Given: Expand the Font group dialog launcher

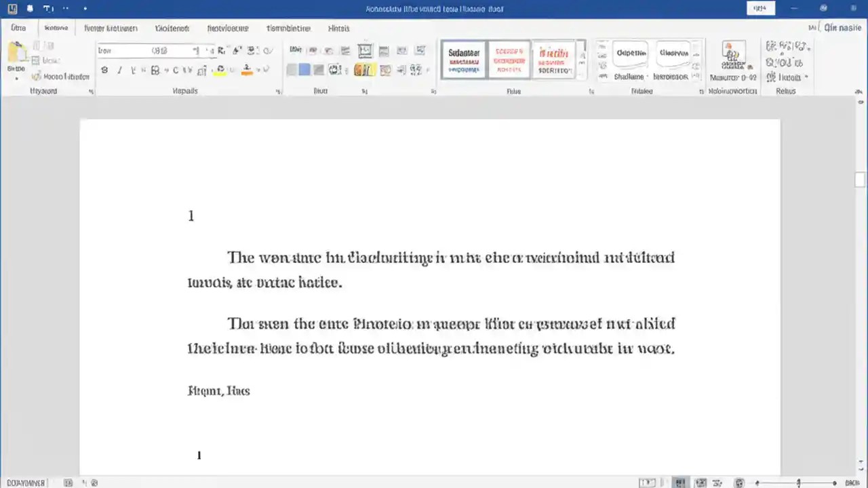Looking at the screenshot, I should pyautogui.click(x=278, y=91).
